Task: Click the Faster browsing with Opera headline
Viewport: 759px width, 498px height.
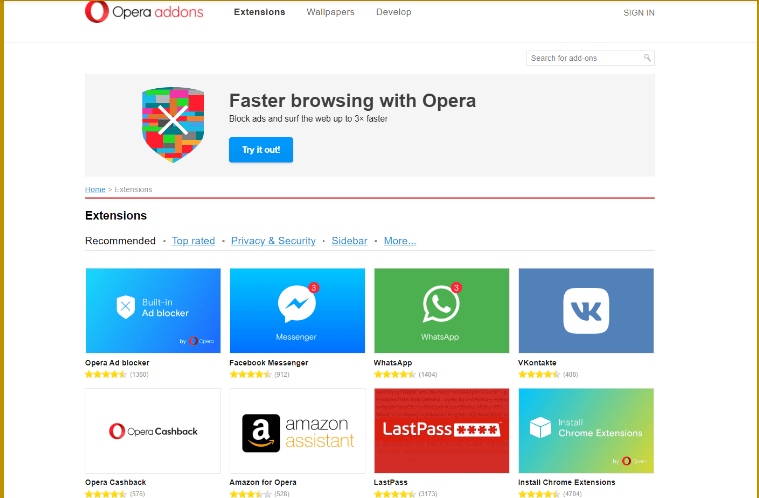Action: (x=352, y=101)
